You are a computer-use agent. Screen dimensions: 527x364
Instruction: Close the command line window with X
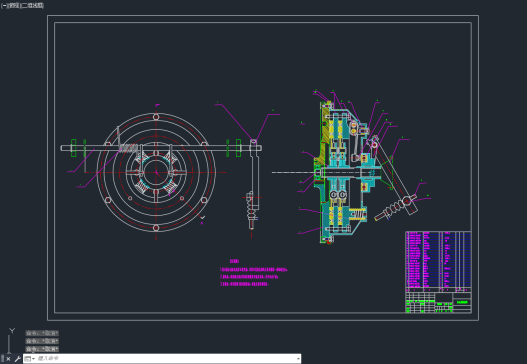[8, 359]
